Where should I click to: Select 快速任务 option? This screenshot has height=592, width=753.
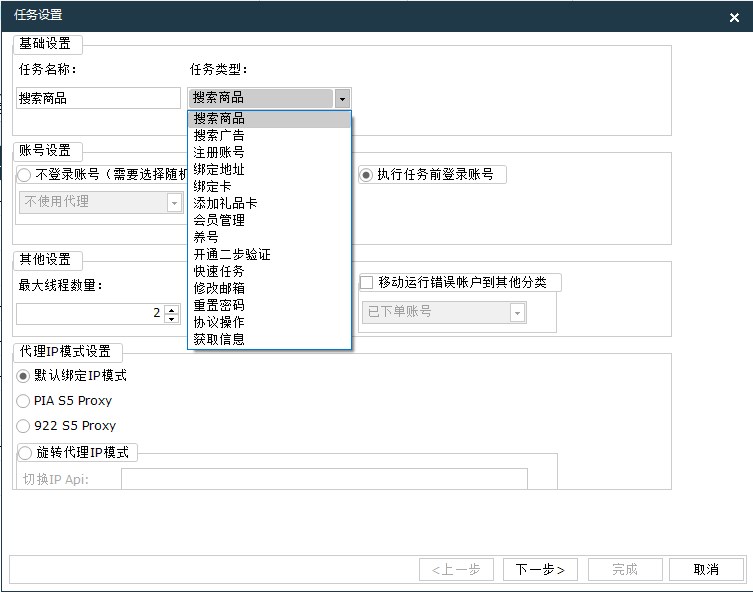[269, 271]
